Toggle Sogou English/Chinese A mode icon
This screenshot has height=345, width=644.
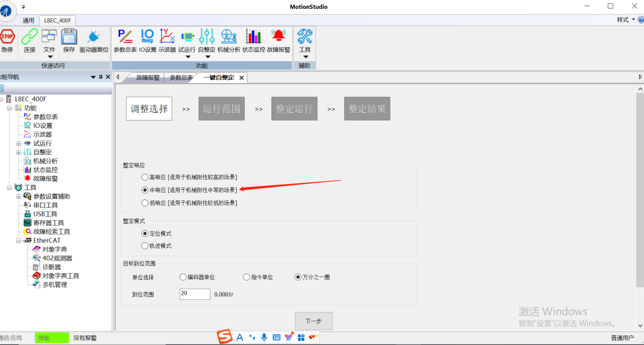tap(240, 337)
